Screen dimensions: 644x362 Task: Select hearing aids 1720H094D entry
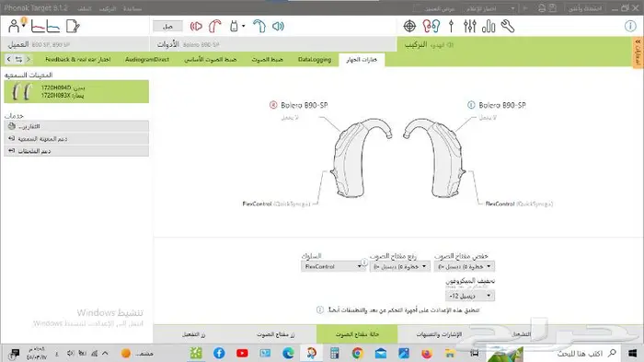pos(76,91)
